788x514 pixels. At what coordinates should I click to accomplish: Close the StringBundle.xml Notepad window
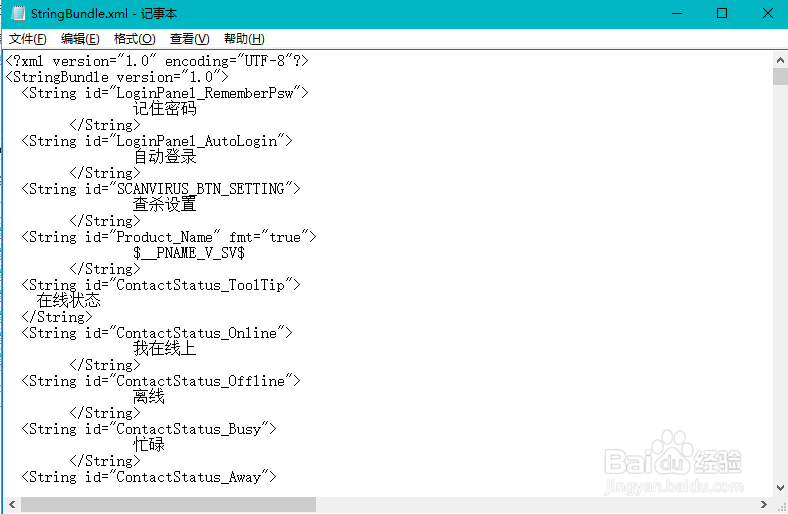(x=767, y=14)
